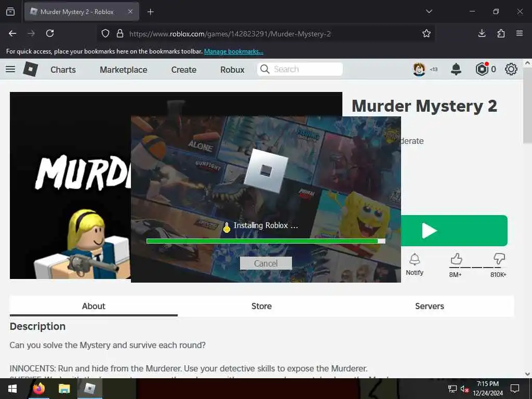
Task: Click the search magnifier icon
Action: 264,69
